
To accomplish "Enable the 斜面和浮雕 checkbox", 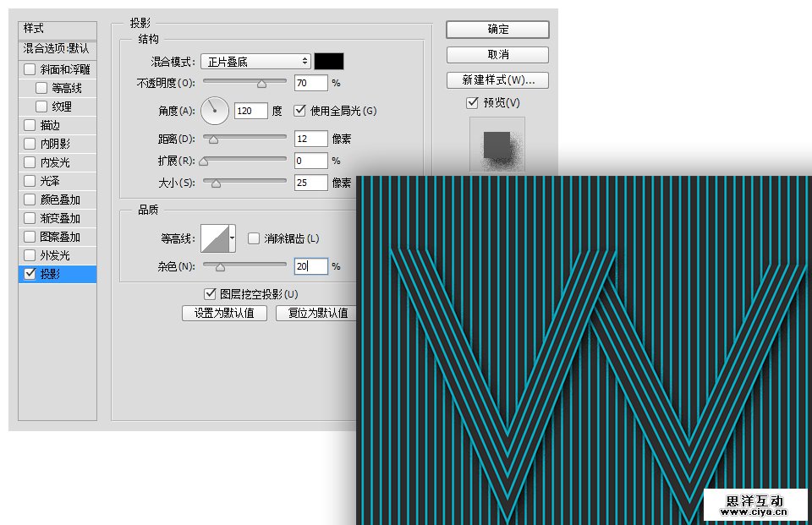I will point(30,69).
